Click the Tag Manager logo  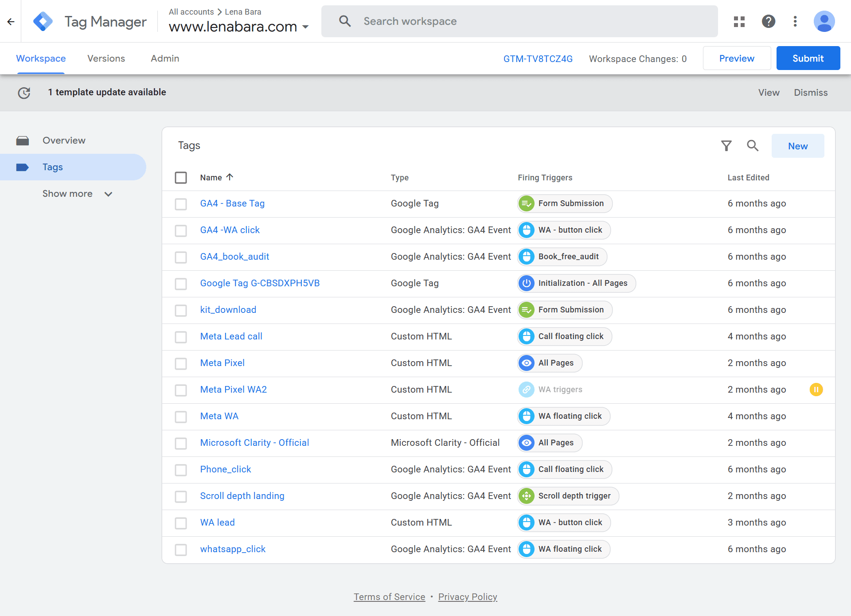click(x=43, y=21)
